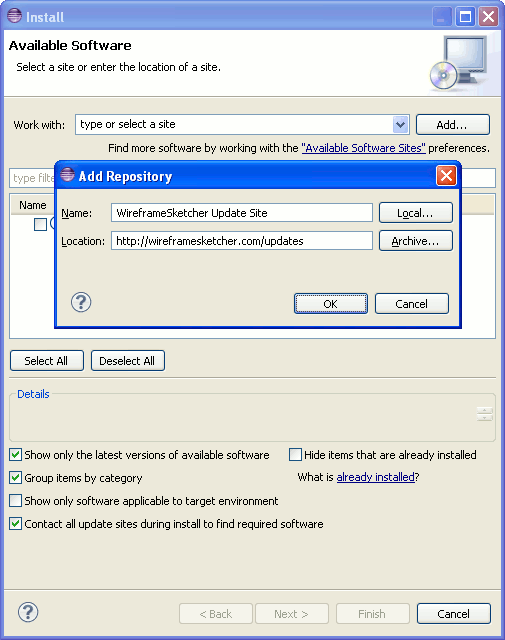Screen dimensions: 505x640
Task: Open the Available Software Sites link
Action: tap(363, 148)
